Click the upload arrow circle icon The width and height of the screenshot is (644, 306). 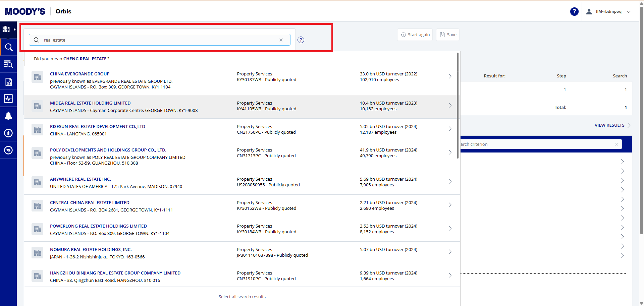point(8,133)
